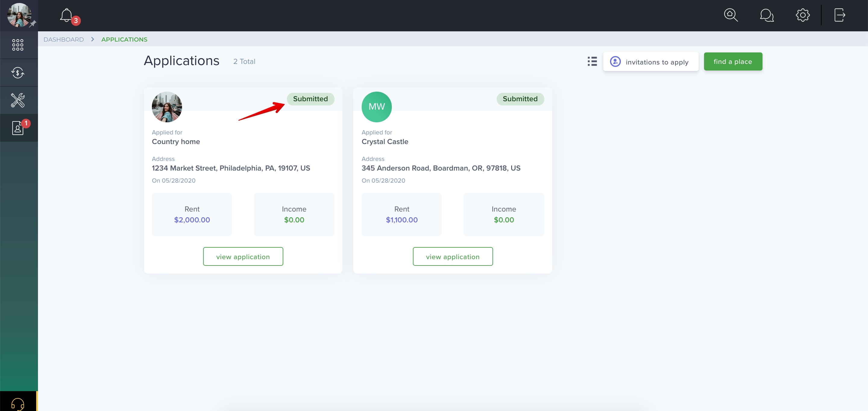Image resolution: width=868 pixels, height=411 pixels.
Task: View application for Crystal Castle
Action: pos(452,256)
